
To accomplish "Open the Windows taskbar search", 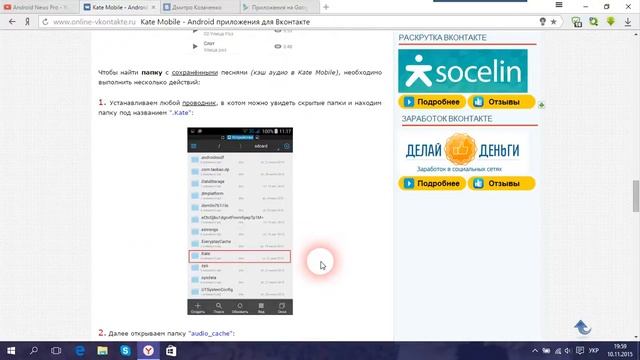I will [x=34, y=351].
